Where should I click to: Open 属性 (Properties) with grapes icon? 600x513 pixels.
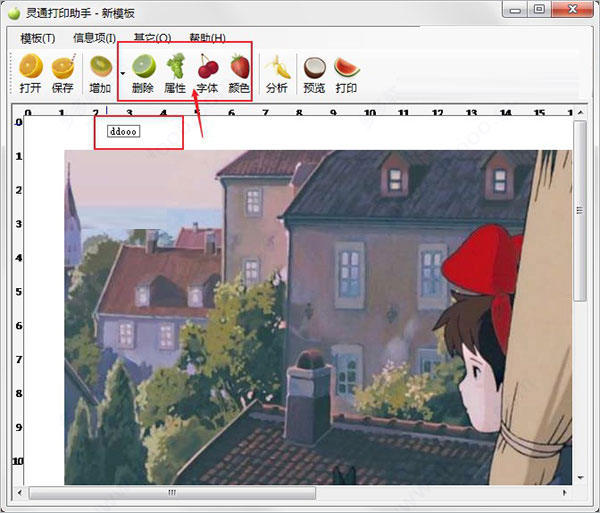[175, 73]
